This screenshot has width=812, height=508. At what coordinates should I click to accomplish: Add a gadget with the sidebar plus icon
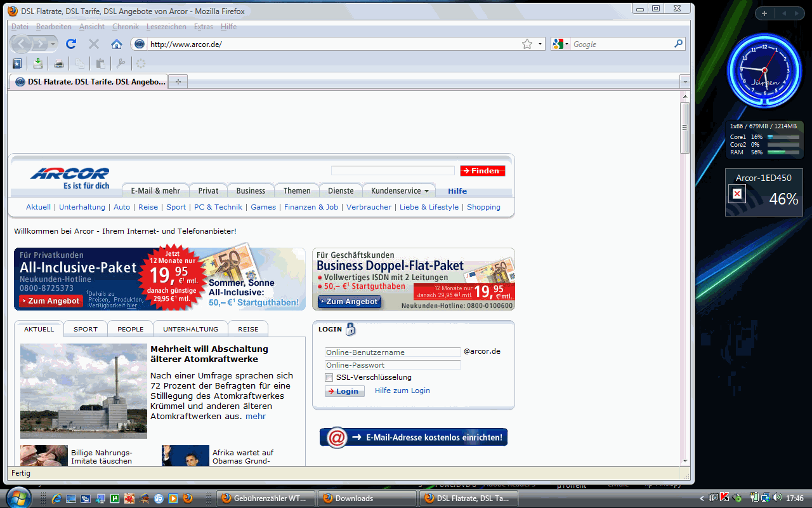pyautogui.click(x=764, y=13)
